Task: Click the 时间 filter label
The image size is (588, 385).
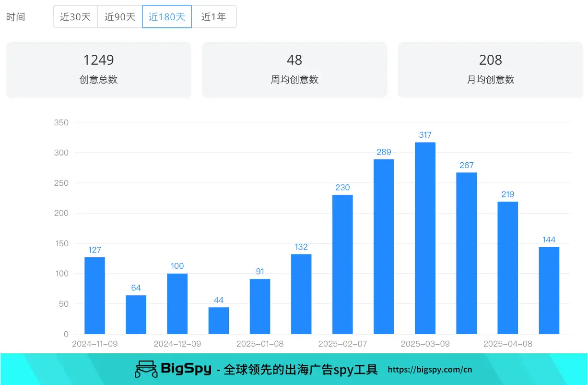Action: pyautogui.click(x=15, y=17)
